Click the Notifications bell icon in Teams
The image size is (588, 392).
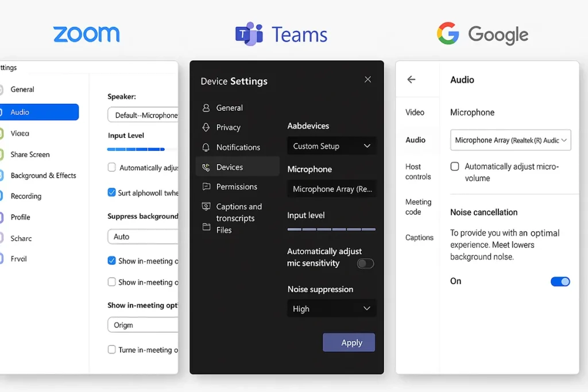click(x=206, y=148)
